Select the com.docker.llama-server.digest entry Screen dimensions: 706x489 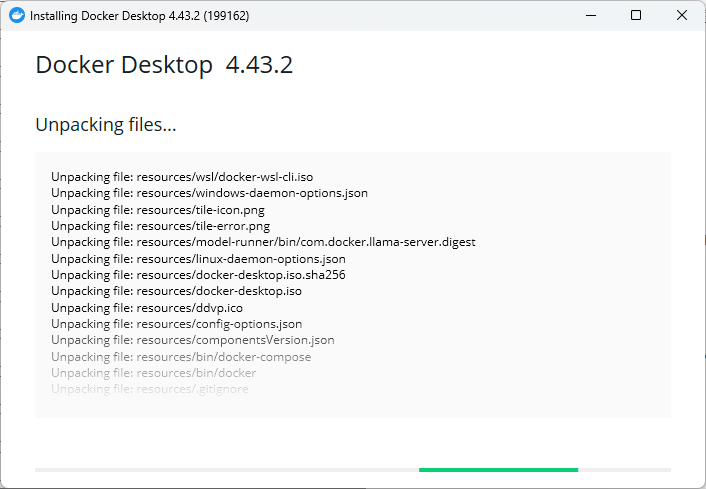263,242
